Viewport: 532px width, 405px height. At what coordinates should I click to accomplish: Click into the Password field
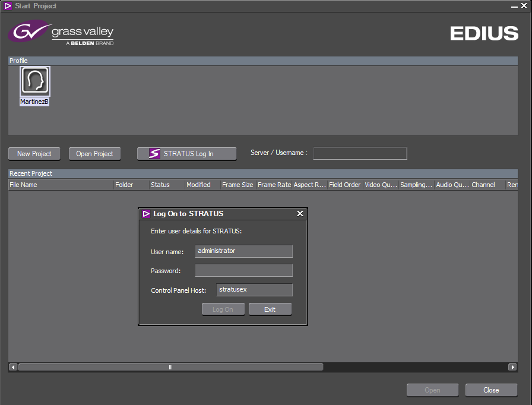point(243,270)
